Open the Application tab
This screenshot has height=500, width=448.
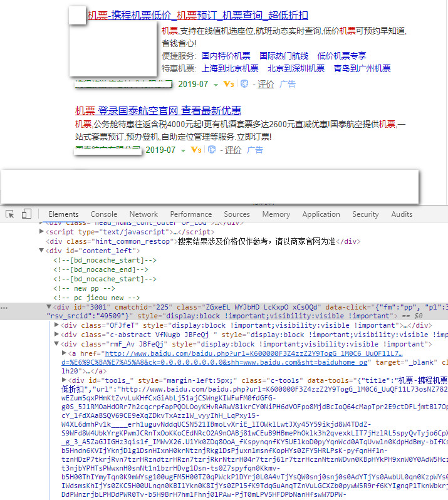click(x=321, y=214)
